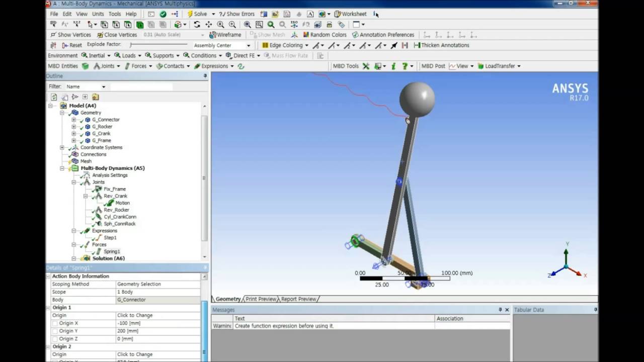Click the Origin X value -100 [mm]

158,323
